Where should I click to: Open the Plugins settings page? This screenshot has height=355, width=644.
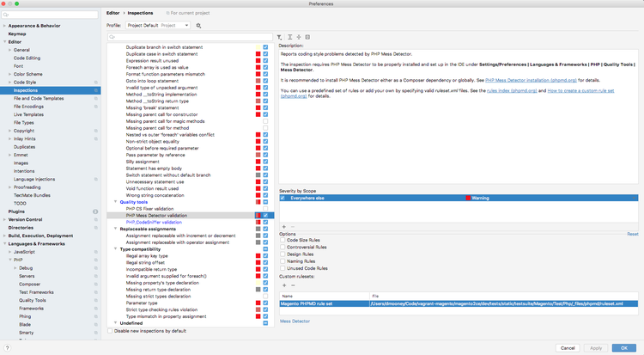click(x=16, y=211)
